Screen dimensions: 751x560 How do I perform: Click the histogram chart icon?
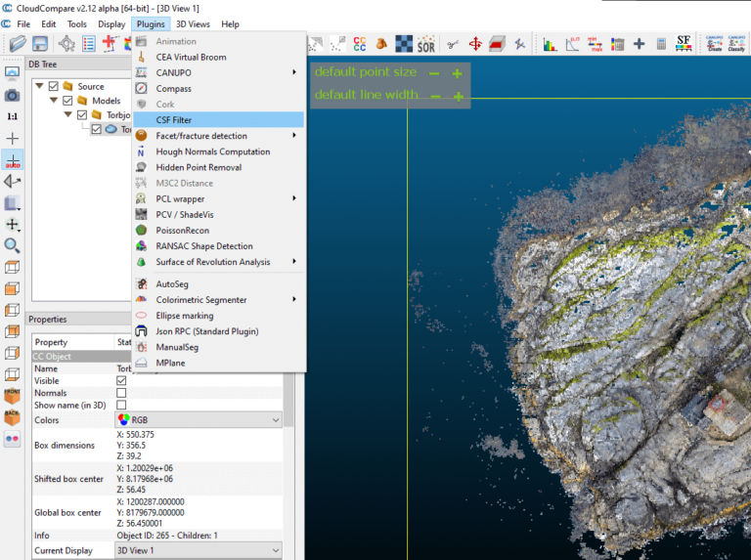point(550,45)
